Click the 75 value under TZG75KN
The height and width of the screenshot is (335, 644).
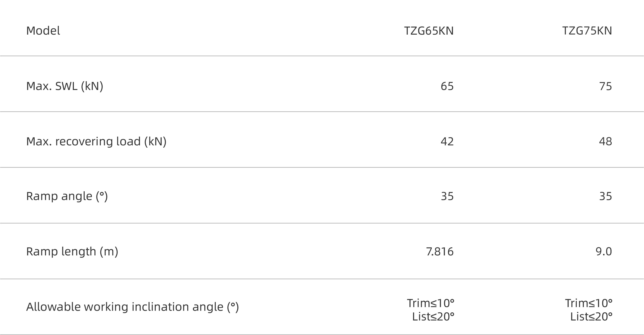point(605,86)
